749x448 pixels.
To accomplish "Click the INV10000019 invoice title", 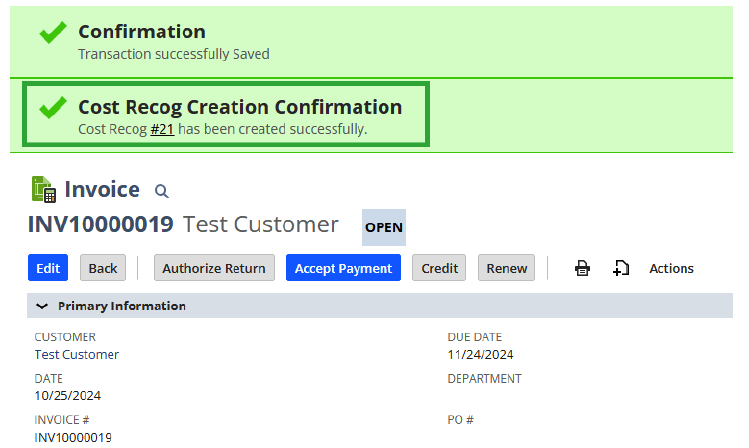I will [100, 224].
